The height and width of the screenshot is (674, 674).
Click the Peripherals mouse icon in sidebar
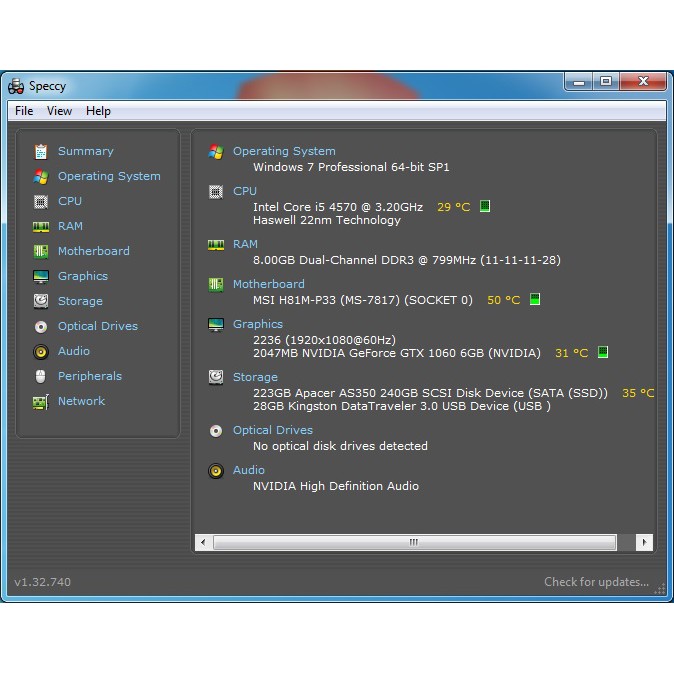click(x=41, y=377)
